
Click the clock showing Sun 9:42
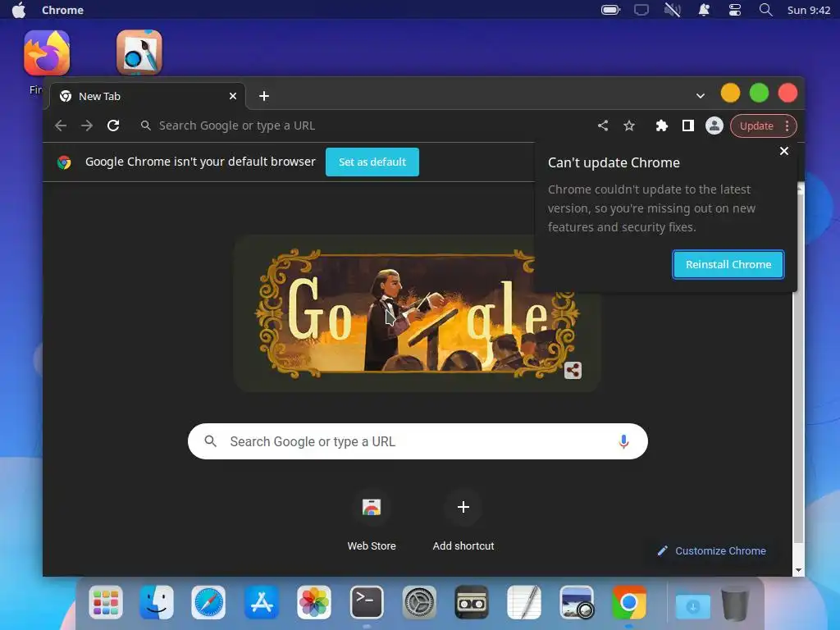pyautogui.click(x=808, y=10)
